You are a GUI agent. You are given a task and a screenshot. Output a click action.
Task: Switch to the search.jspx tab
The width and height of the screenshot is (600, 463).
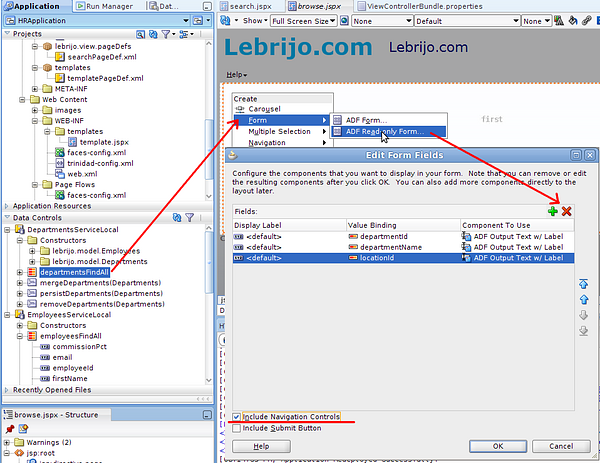click(x=251, y=6)
